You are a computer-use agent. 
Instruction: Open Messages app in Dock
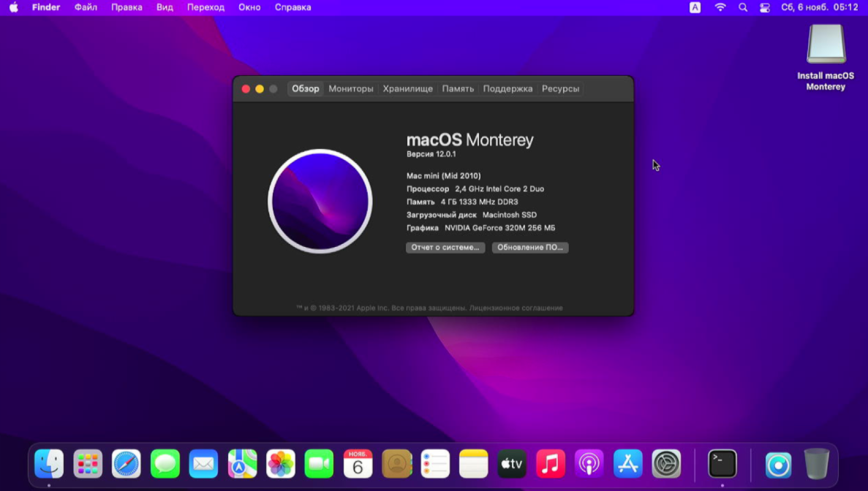pos(165,463)
